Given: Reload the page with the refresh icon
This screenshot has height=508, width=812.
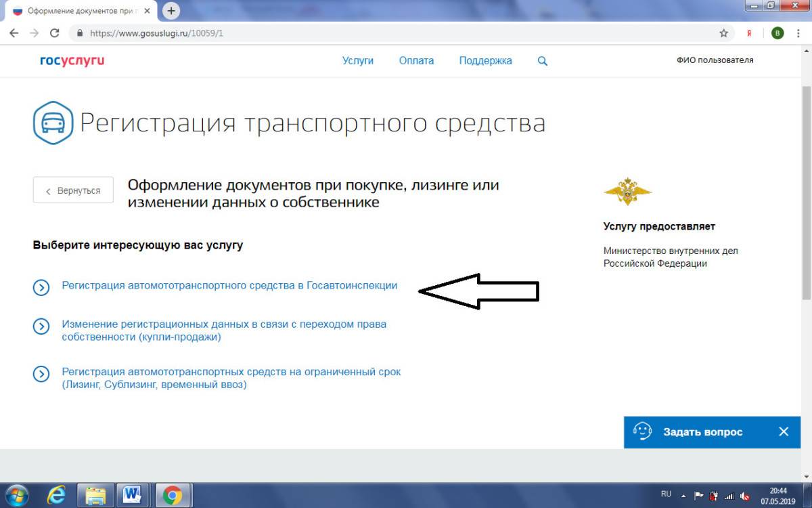Looking at the screenshot, I should coord(55,33).
